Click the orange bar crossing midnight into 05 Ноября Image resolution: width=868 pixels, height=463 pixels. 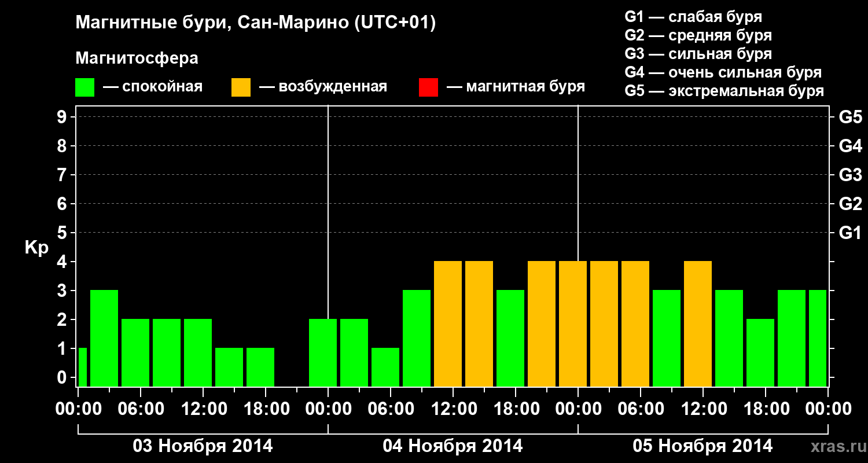coord(573,324)
